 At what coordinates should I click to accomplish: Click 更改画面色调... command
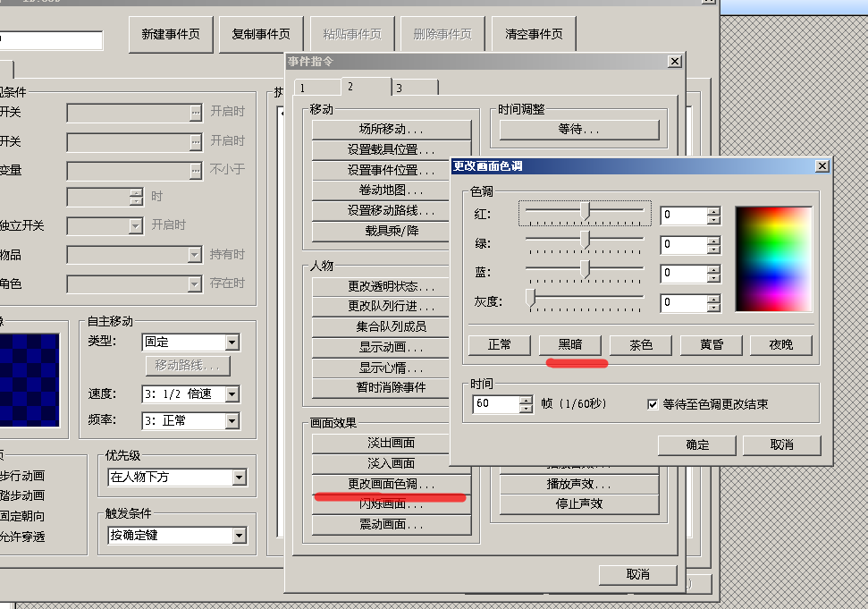point(391,484)
